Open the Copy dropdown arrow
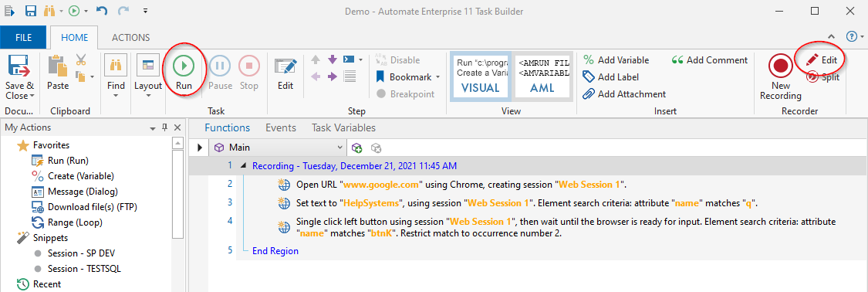868x292 pixels. tap(92, 77)
